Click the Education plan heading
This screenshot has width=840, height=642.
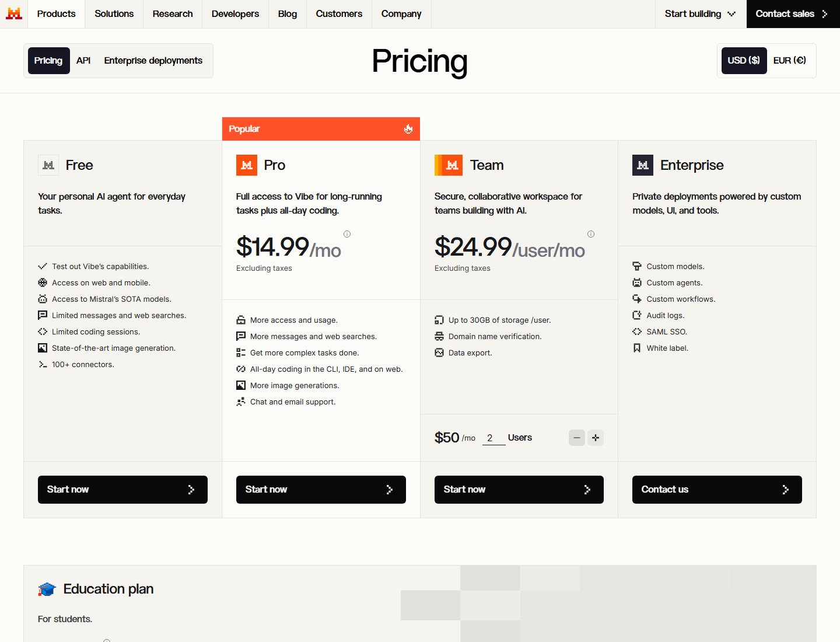pos(108,589)
